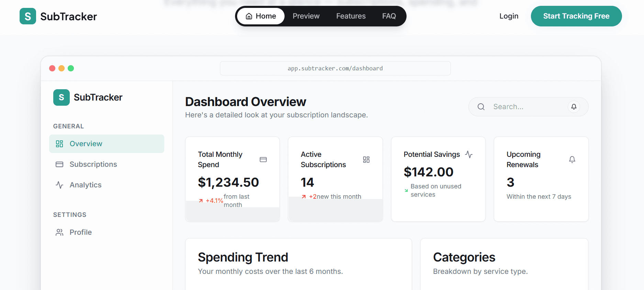Viewport: 644px width, 290px height.
Task: Open the Home tab in the top navigation
Action: pos(261,16)
